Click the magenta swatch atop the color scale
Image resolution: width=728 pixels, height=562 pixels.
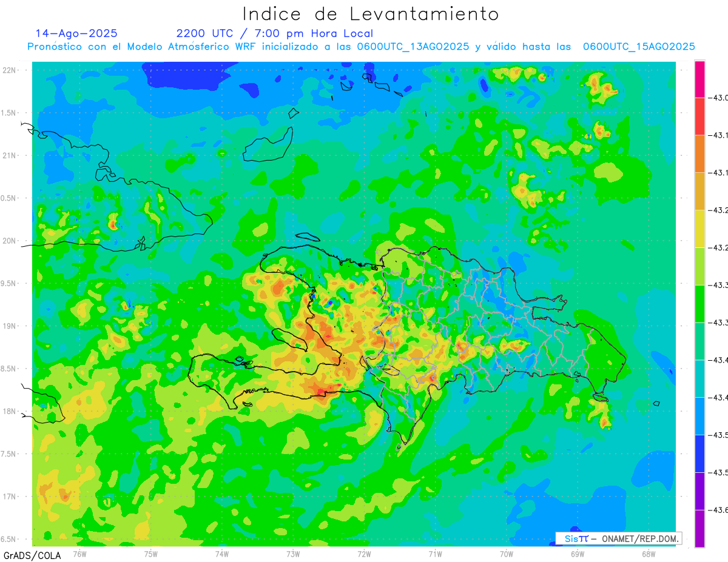pyautogui.click(x=699, y=79)
